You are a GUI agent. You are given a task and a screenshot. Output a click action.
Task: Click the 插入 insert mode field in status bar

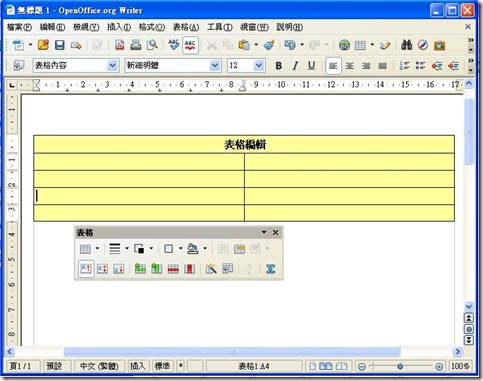[x=138, y=366]
